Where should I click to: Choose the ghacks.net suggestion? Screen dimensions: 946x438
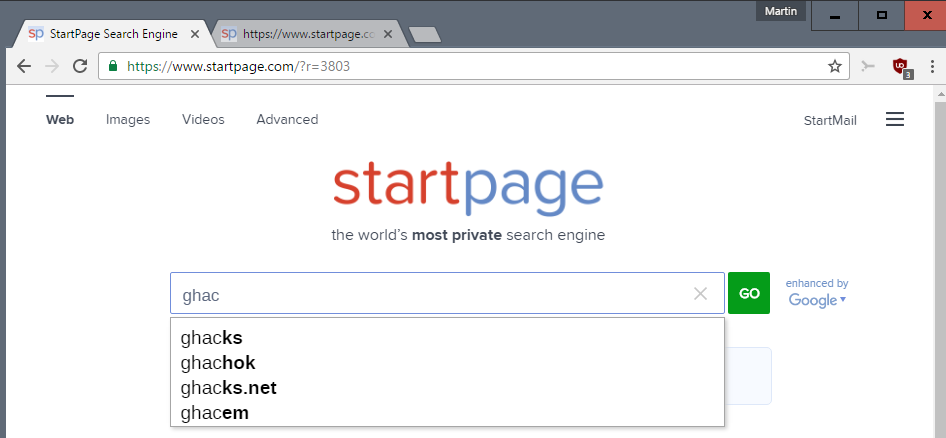point(447,388)
